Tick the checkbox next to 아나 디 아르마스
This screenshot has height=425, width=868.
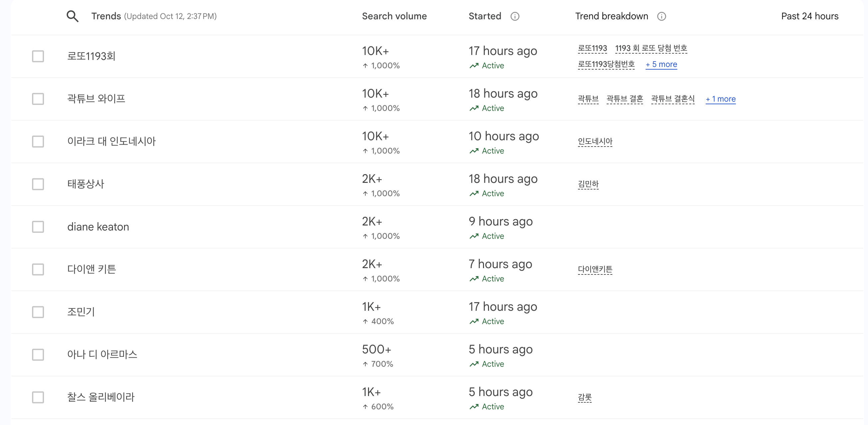click(x=38, y=355)
